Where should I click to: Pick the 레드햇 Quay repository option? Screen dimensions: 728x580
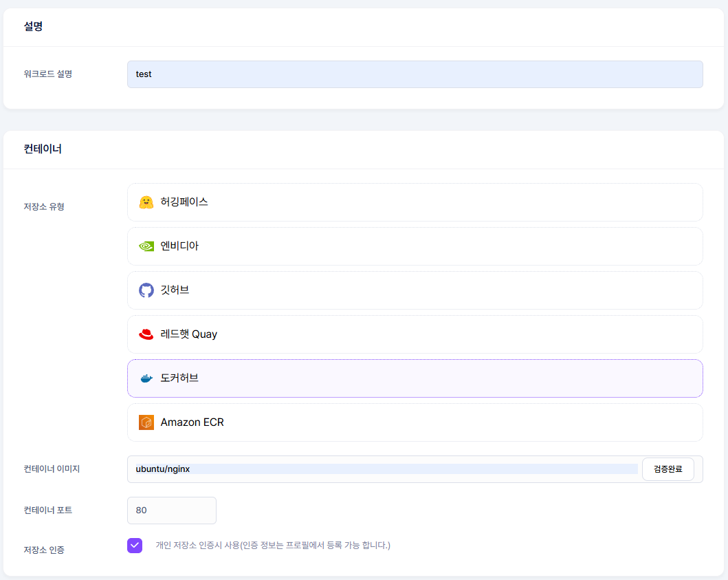415,334
